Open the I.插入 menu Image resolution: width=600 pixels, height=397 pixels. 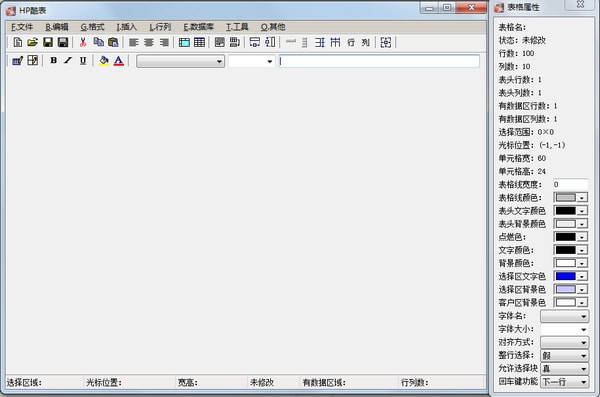126,27
